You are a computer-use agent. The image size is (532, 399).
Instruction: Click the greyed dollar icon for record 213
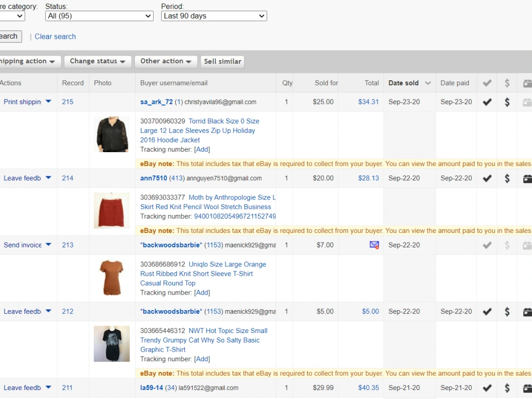tap(507, 245)
